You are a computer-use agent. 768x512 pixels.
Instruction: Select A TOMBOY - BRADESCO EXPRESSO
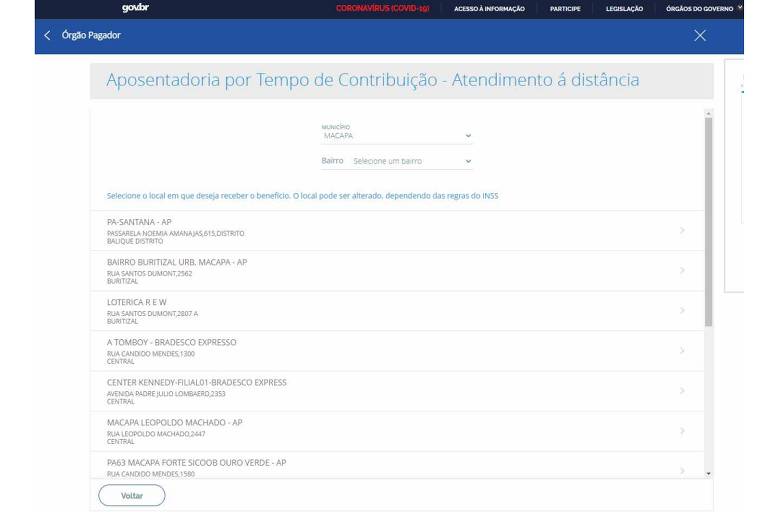397,351
